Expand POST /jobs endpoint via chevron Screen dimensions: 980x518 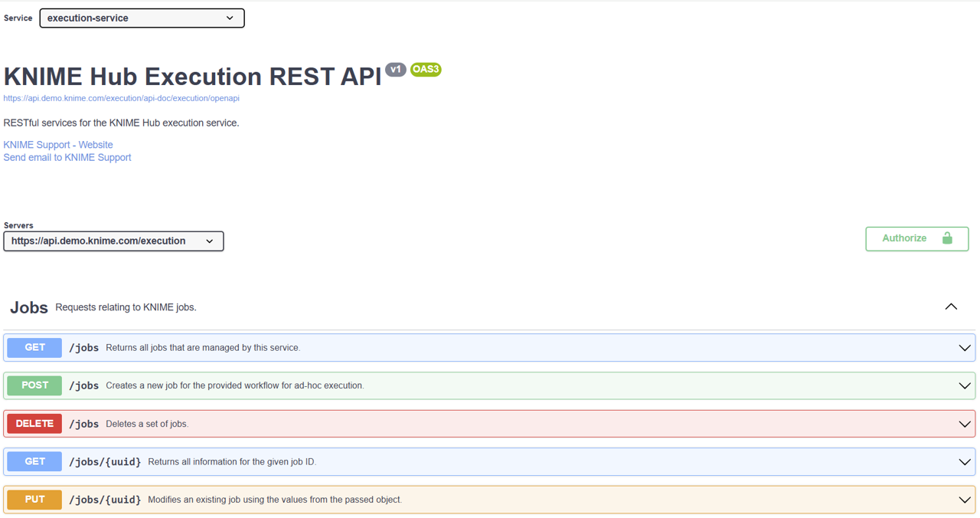click(x=965, y=385)
